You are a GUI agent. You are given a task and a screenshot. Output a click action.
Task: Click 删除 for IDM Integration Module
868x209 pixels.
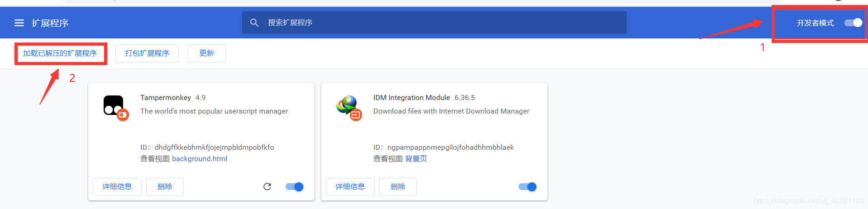point(398,187)
